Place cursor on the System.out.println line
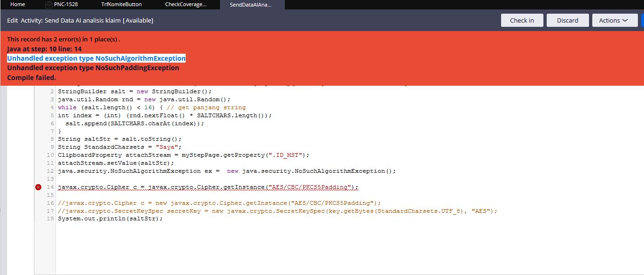 [110, 218]
